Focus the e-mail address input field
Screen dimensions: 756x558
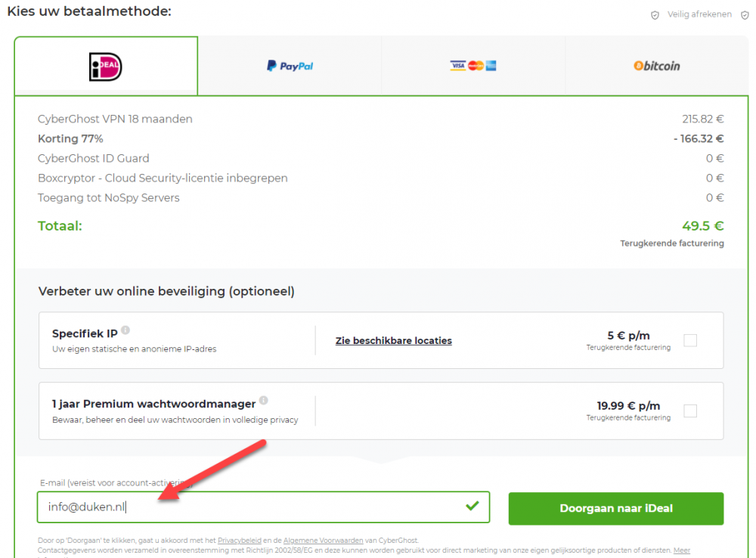click(249, 507)
